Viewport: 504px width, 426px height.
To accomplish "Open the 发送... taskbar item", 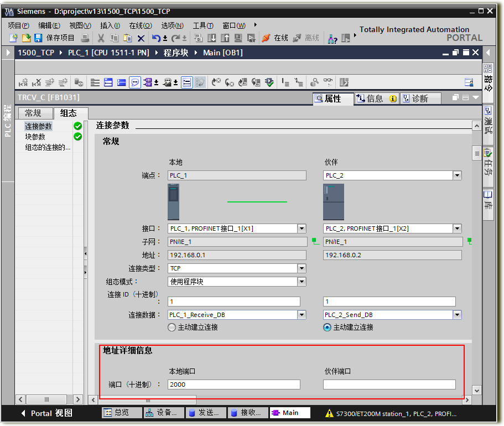I will pos(206,413).
